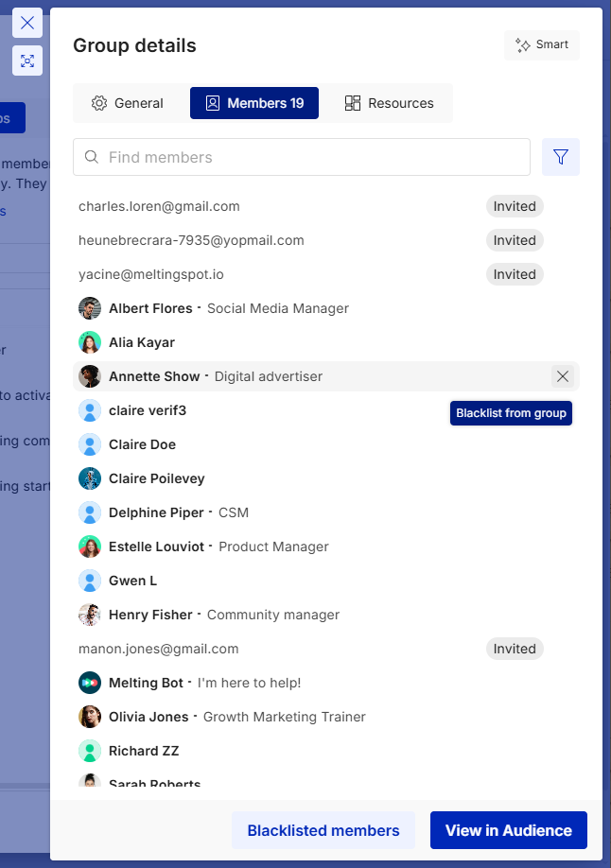Click Estelle Louviot's avatar

coord(90,547)
